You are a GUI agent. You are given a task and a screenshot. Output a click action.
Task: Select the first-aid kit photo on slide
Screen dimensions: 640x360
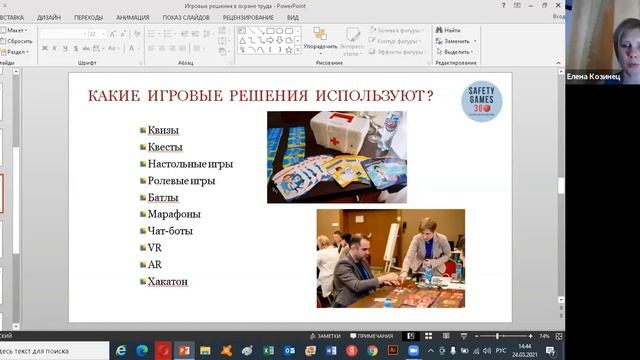coord(337,157)
